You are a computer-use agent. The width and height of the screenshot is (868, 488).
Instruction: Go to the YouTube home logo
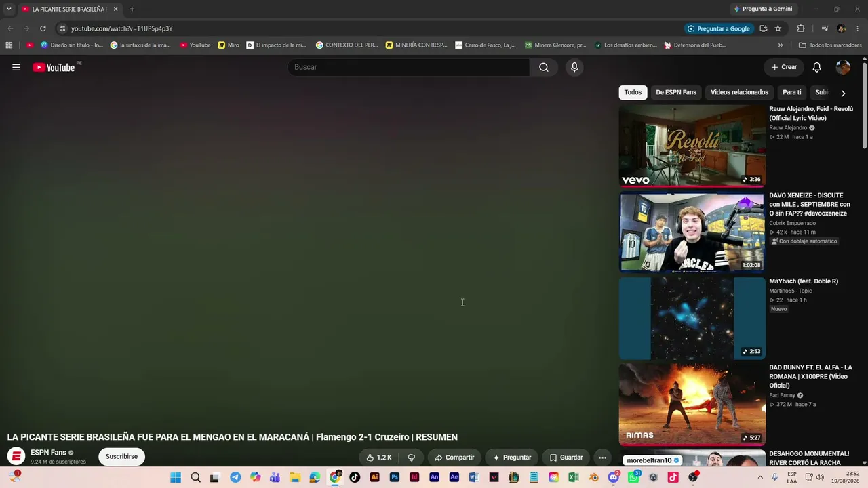(x=54, y=67)
